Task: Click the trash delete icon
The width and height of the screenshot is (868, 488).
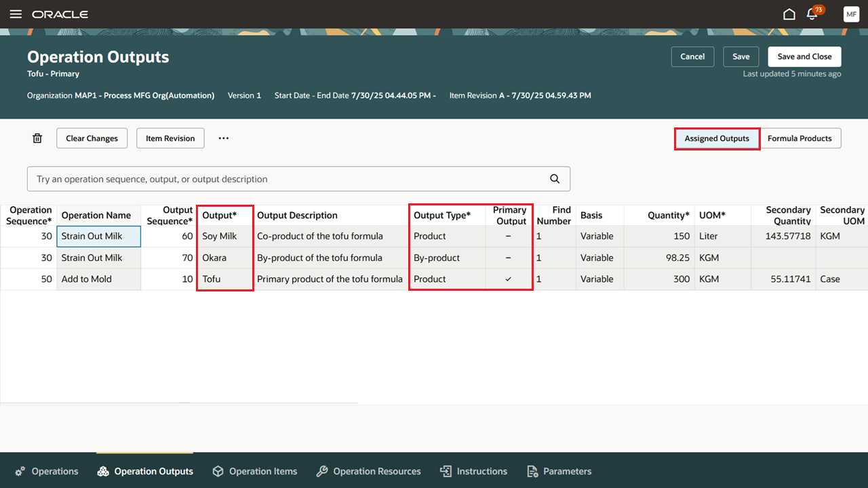Action: [x=37, y=138]
